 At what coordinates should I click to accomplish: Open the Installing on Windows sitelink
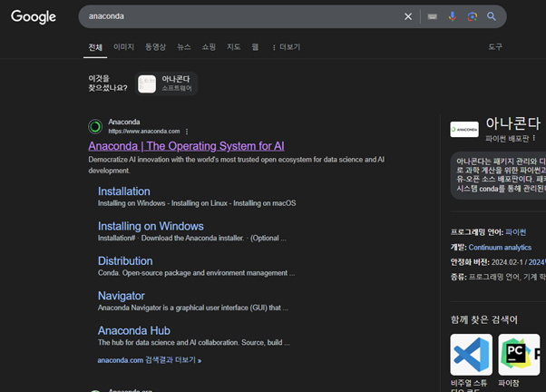pyautogui.click(x=151, y=226)
